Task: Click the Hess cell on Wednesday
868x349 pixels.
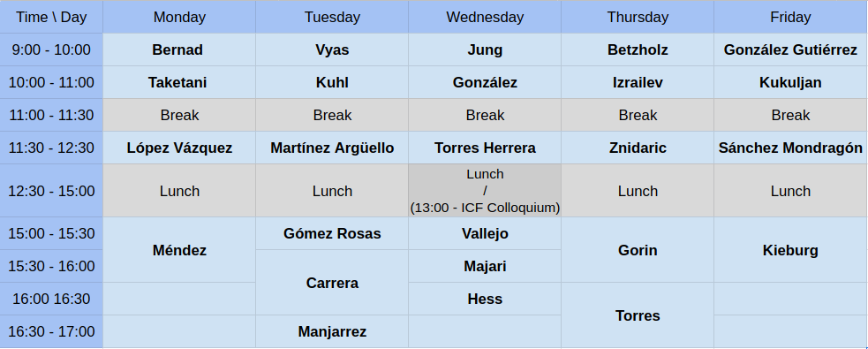Action: click(x=485, y=300)
